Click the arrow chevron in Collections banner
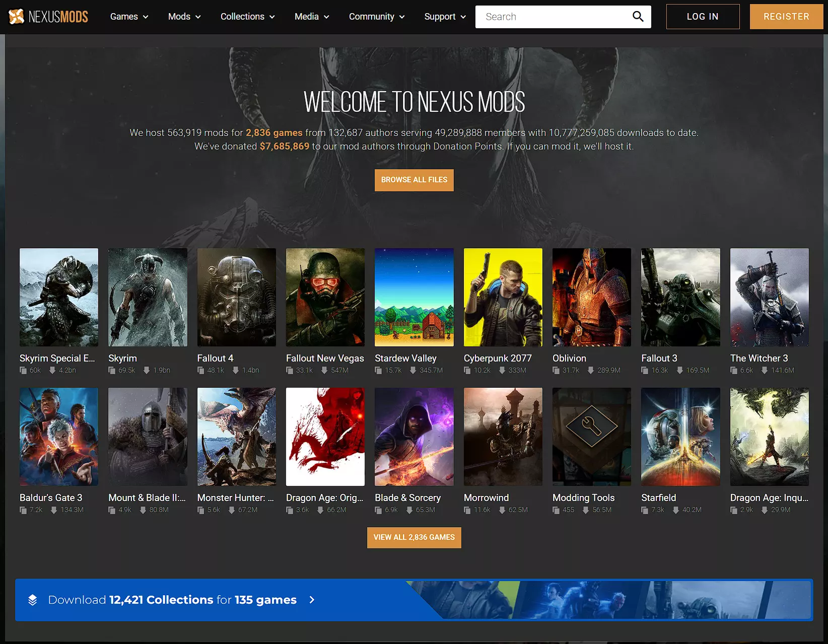828x644 pixels. pos(312,600)
